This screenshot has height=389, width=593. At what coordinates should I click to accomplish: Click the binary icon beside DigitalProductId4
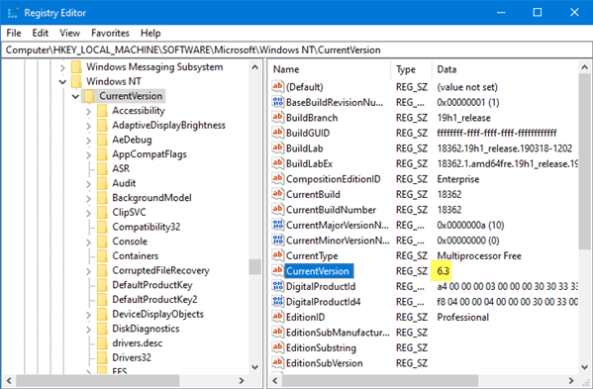tap(278, 301)
